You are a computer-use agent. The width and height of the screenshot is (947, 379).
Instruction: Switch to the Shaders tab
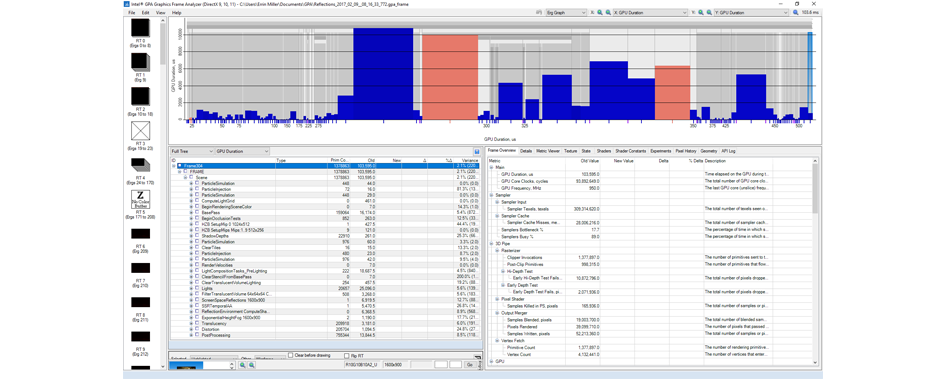pyautogui.click(x=604, y=151)
